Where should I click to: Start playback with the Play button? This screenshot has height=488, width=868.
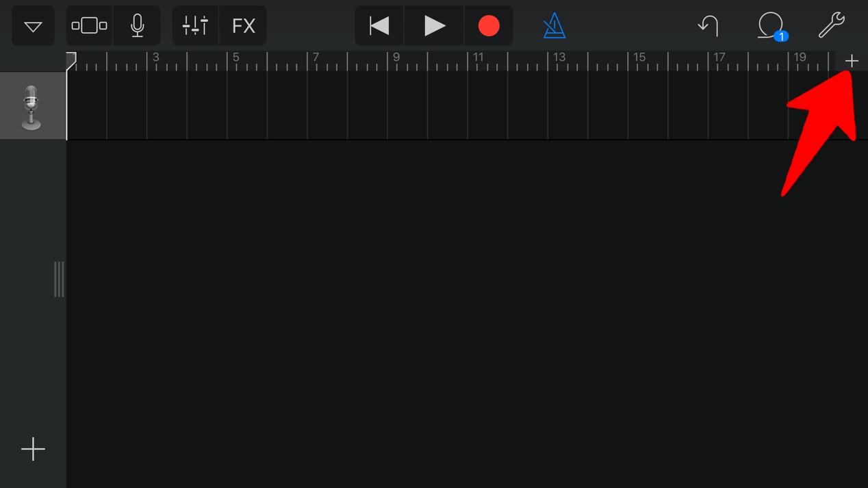pyautogui.click(x=434, y=26)
